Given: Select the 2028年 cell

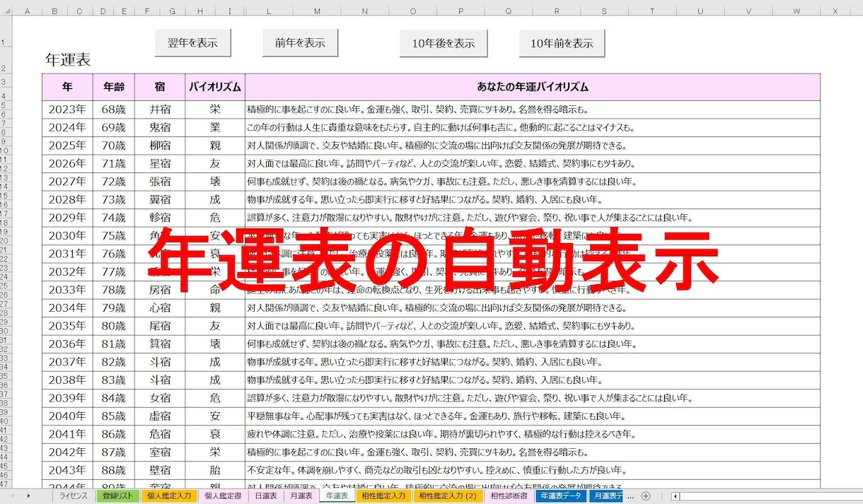Looking at the screenshot, I should (x=67, y=200).
